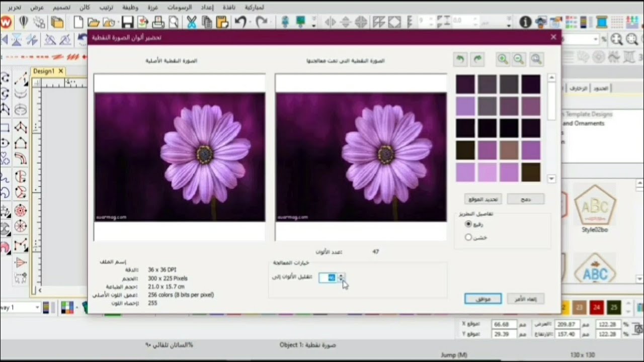The height and width of the screenshot is (362, 644).
Task: Select the brown swatch in the fourth palette row
Action: 509,150
